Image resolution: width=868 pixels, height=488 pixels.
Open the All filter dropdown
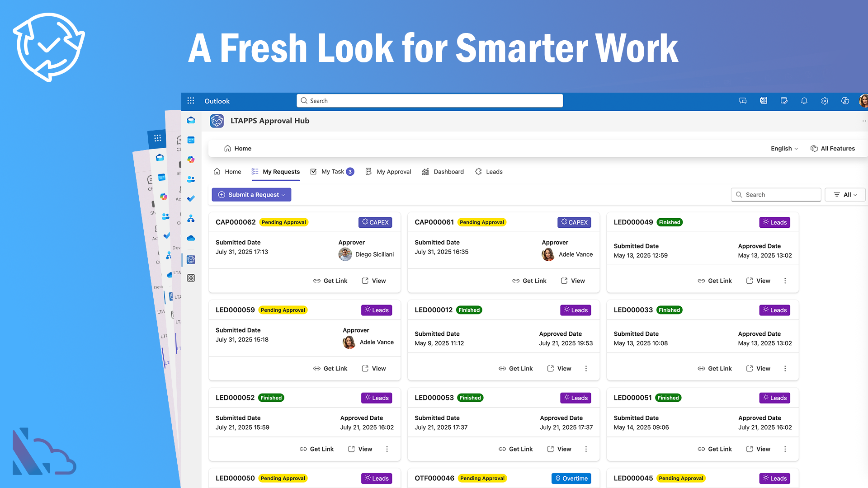[845, 195]
